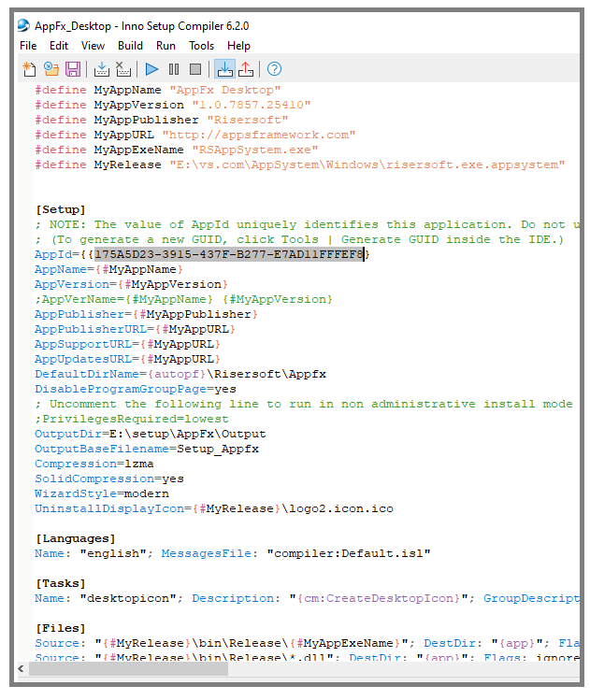
Task: Click the non administrative install comment
Action: pos(304,404)
